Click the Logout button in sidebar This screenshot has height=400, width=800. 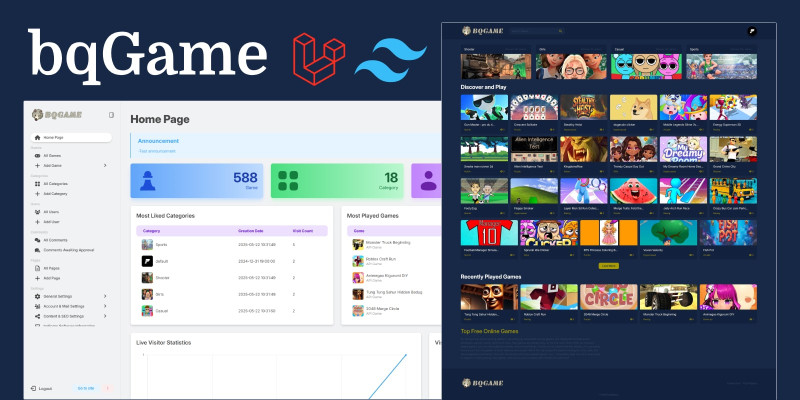click(41, 389)
